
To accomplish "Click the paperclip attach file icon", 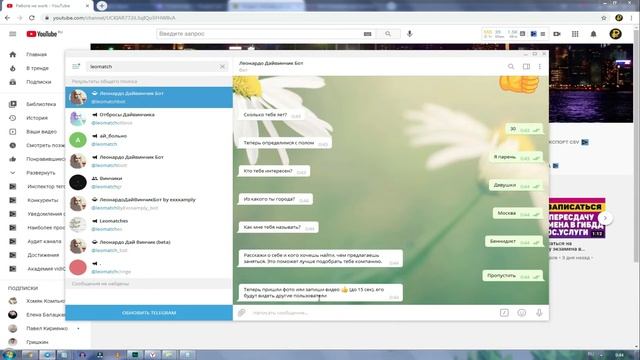I will [242, 313].
